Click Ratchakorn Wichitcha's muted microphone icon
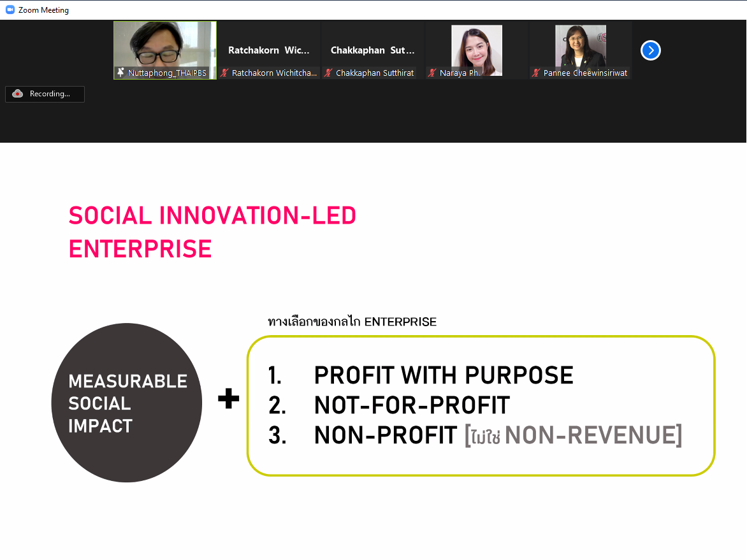Screen dimensions: 747x560 pos(224,73)
